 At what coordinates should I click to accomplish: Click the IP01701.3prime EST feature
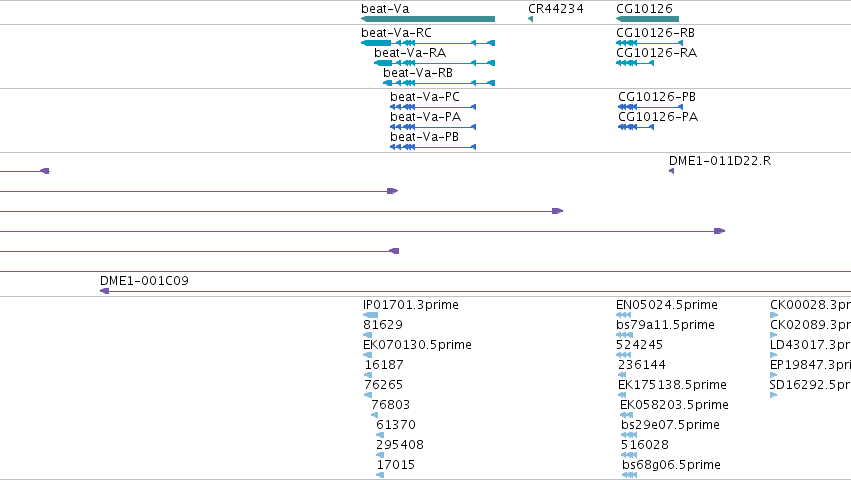click(x=370, y=315)
